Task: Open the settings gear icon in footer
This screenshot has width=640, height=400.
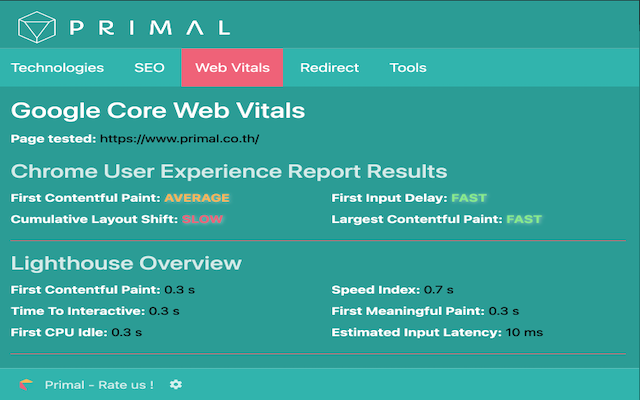Action: pos(176,384)
